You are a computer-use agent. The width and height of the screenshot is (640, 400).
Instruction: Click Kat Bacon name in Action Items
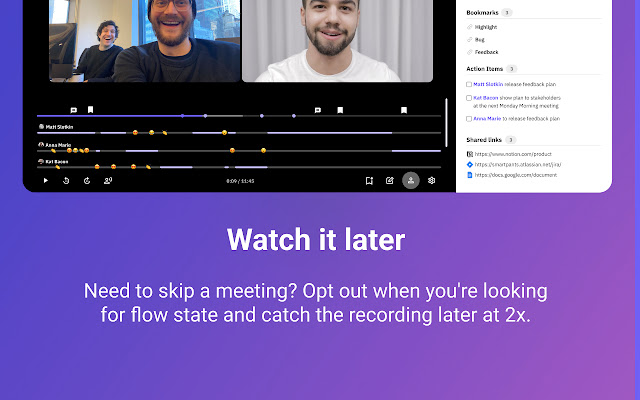pyautogui.click(x=486, y=98)
